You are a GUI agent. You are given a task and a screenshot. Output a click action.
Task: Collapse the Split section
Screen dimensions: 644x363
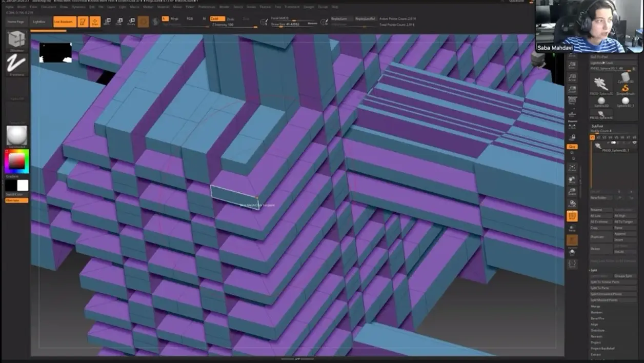click(594, 270)
